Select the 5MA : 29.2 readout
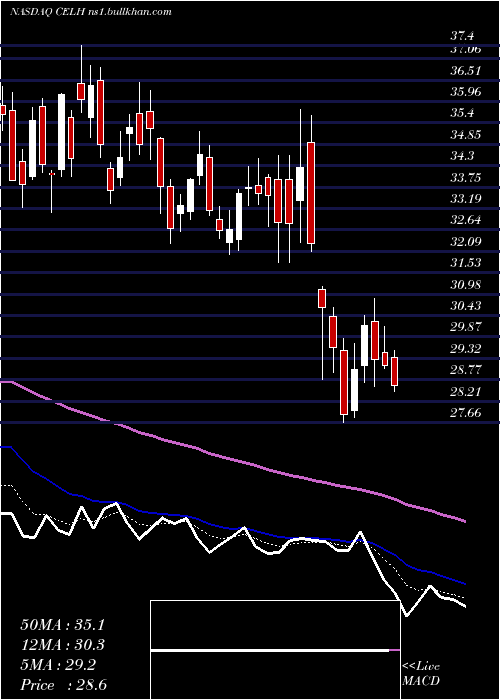Viewport: 500px width, 700px height. [58, 665]
